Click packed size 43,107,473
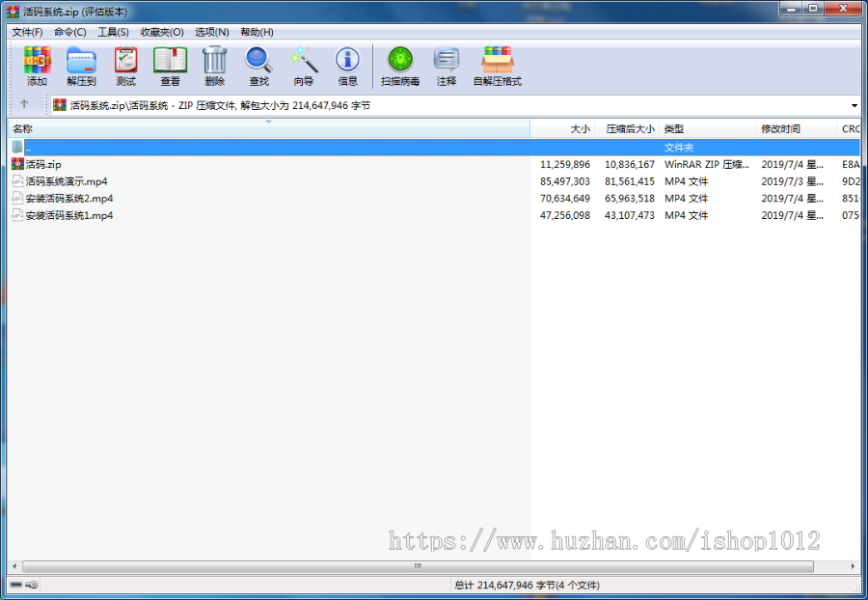868x600 pixels. pyautogui.click(x=630, y=216)
